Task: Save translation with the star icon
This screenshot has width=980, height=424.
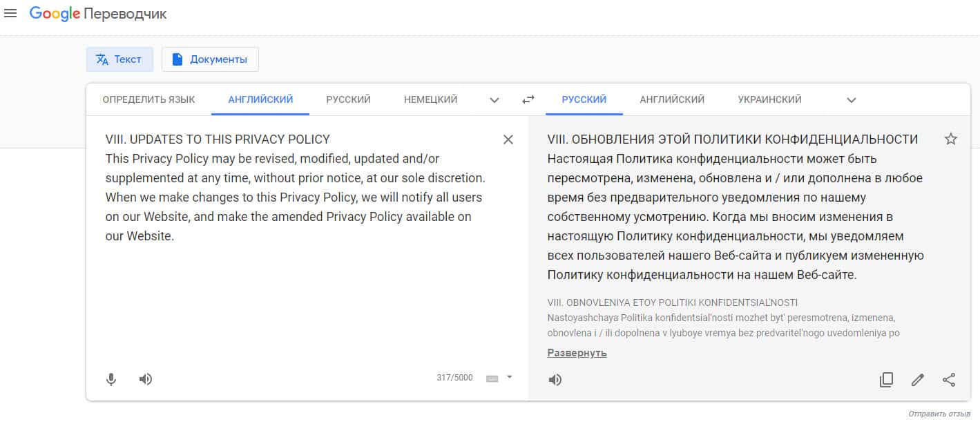Action: pos(951,139)
